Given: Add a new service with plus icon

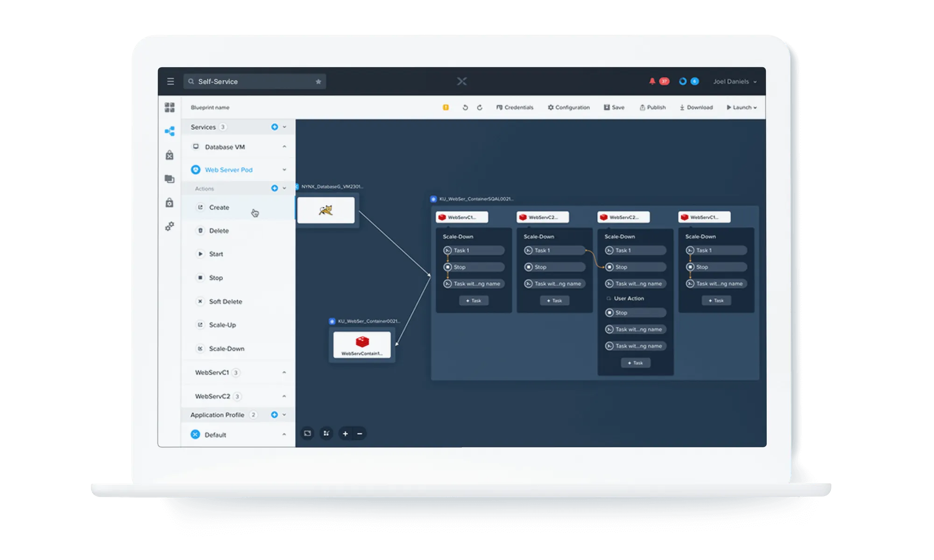Looking at the screenshot, I should coord(275,127).
